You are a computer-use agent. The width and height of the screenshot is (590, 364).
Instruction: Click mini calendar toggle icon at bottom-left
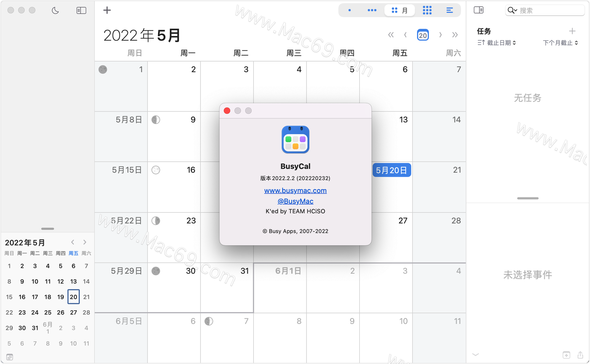10,357
